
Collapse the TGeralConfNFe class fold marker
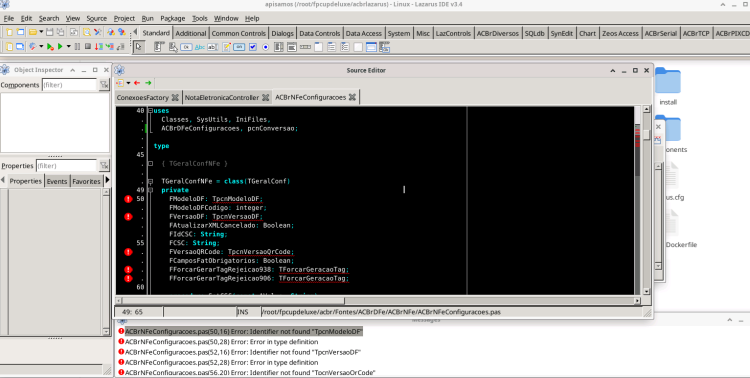(150, 181)
